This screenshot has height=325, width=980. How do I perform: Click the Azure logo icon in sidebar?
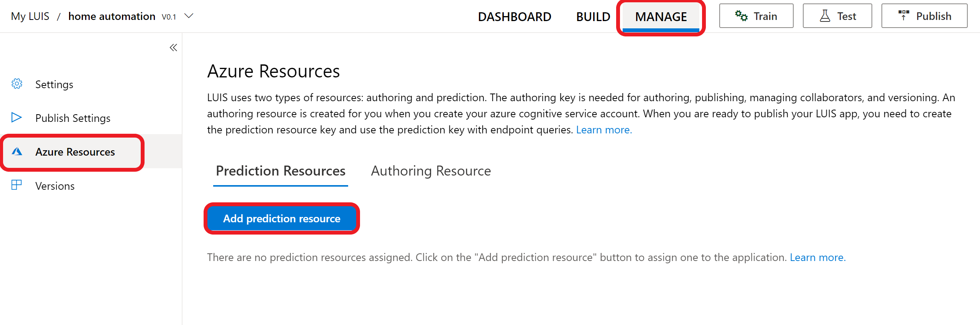coord(17,151)
